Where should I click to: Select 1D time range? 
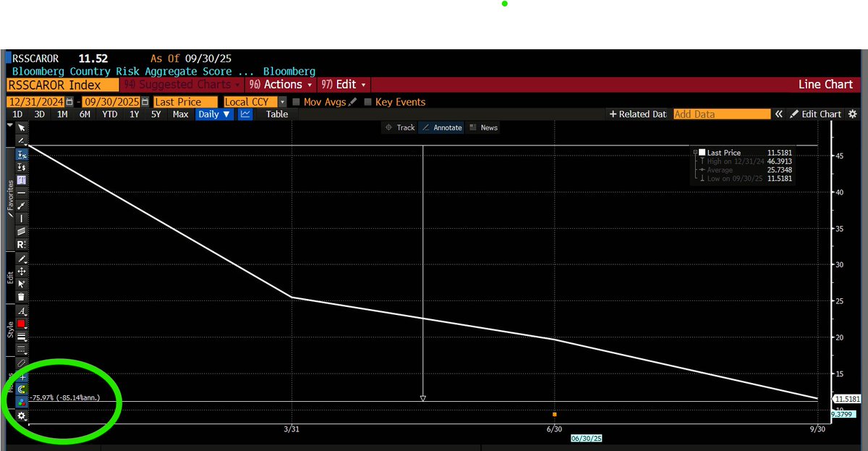pyautogui.click(x=17, y=114)
